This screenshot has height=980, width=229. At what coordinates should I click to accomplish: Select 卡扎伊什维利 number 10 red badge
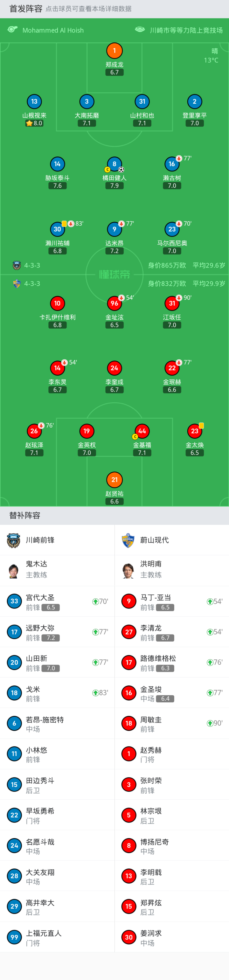(x=58, y=303)
